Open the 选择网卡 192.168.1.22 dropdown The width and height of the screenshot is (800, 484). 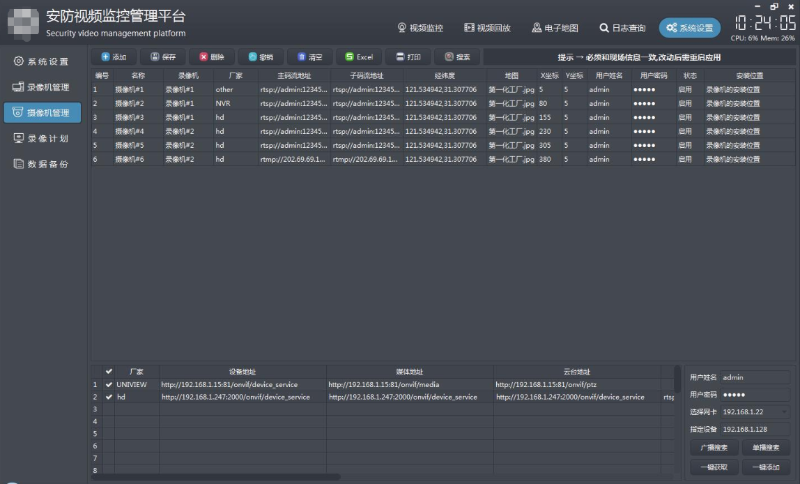tap(756, 412)
